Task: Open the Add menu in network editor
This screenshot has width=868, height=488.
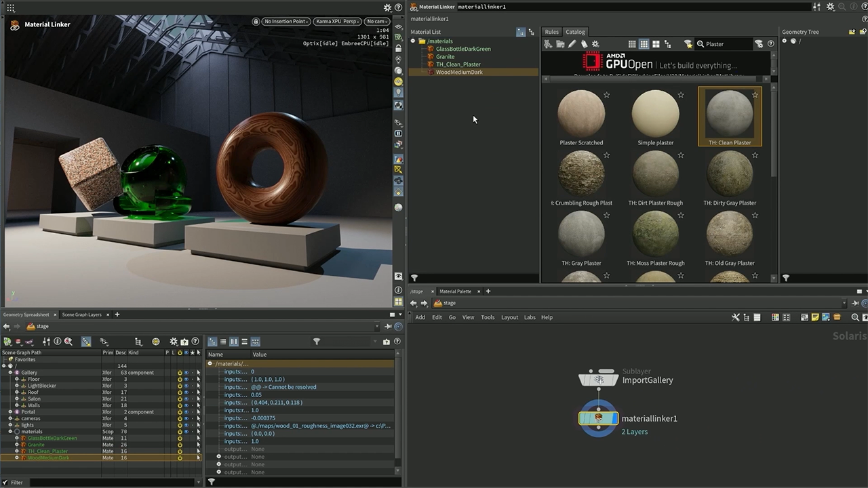Action: coord(420,317)
